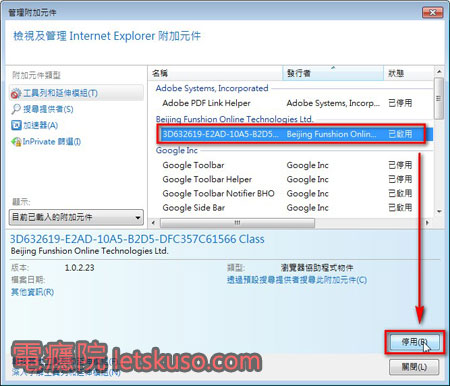Open 搜尋提供者(S) category

[48, 109]
